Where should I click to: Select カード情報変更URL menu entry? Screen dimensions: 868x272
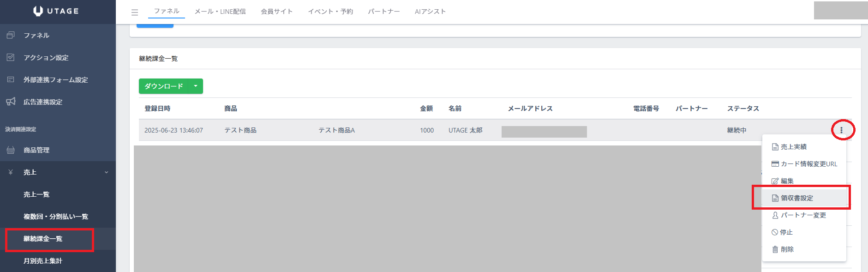804,164
